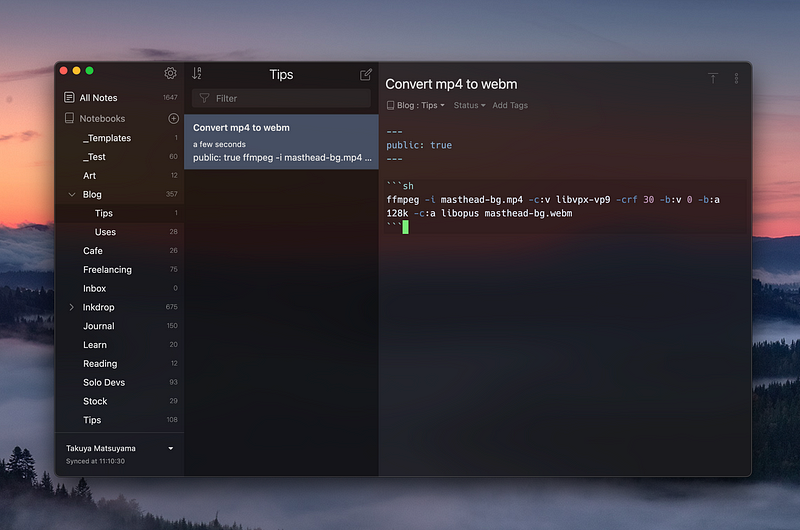Open the Solo Devs notebook
The width and height of the screenshot is (800, 530).
pyautogui.click(x=119, y=382)
